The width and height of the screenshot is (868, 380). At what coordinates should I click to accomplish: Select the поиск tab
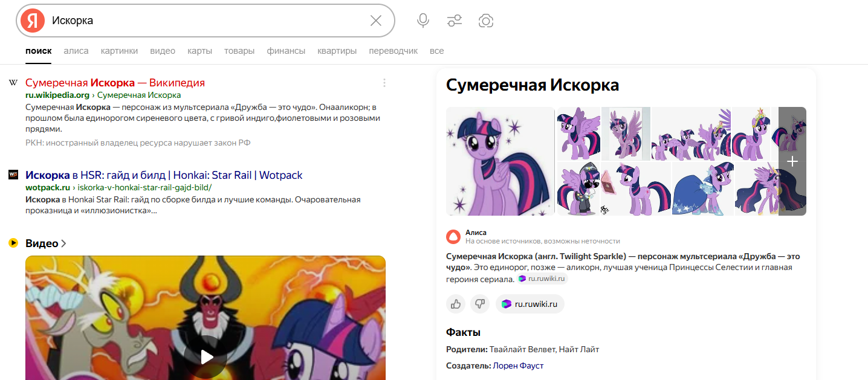(x=38, y=51)
